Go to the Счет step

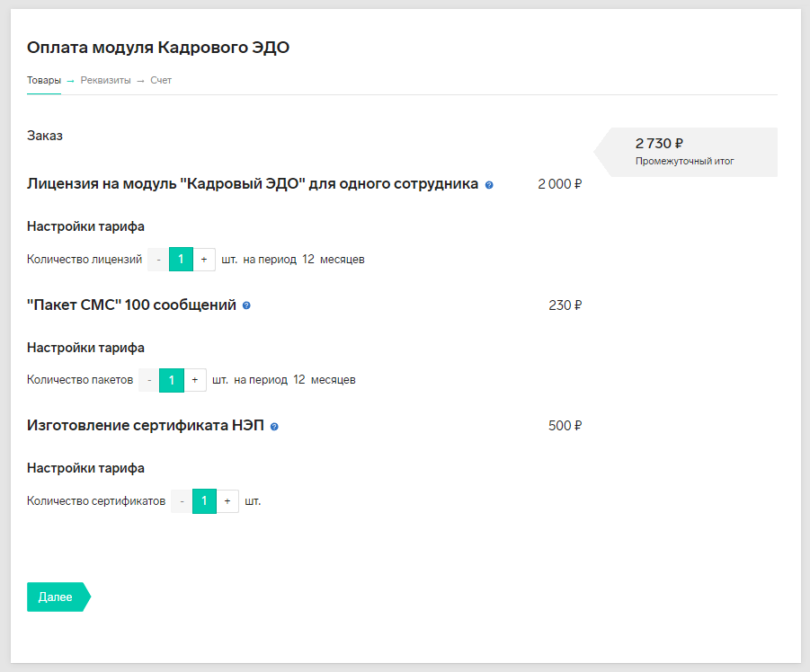pyautogui.click(x=161, y=81)
